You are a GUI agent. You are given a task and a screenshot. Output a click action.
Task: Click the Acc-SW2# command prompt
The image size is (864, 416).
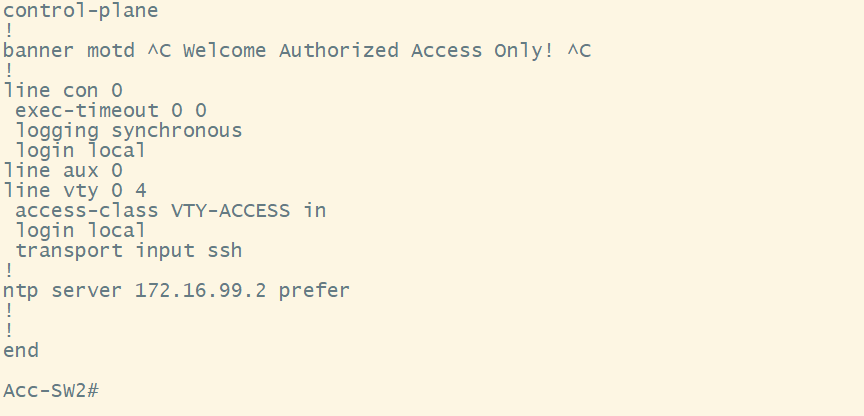coord(50,390)
